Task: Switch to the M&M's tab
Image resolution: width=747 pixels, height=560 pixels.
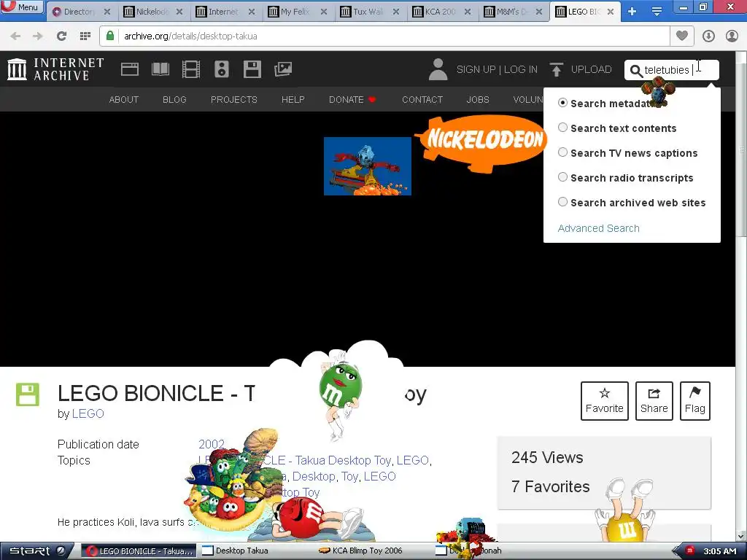Action: click(512, 12)
